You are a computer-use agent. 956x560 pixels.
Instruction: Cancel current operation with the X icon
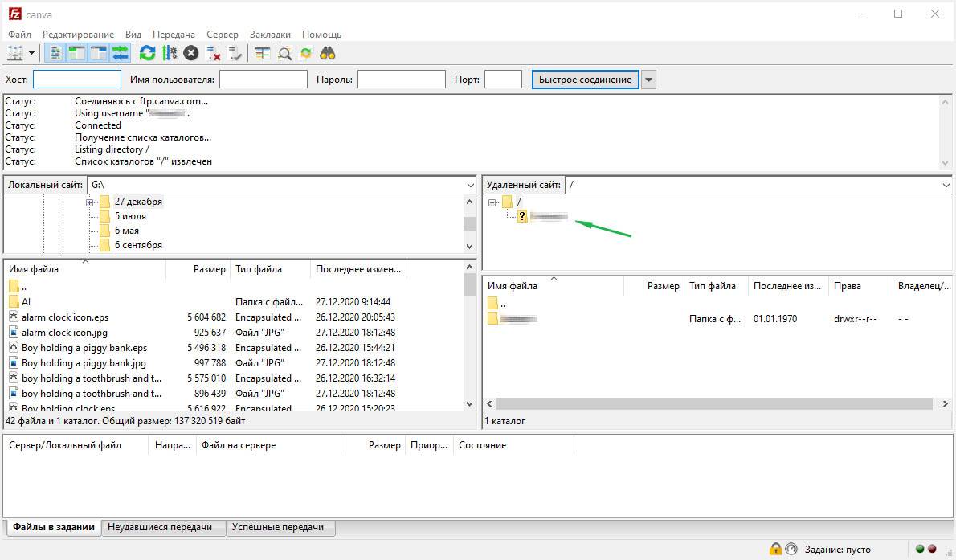tap(191, 54)
